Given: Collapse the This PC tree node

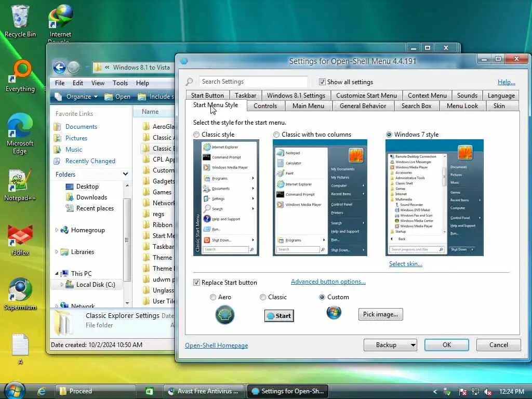Looking at the screenshot, I should 57,273.
